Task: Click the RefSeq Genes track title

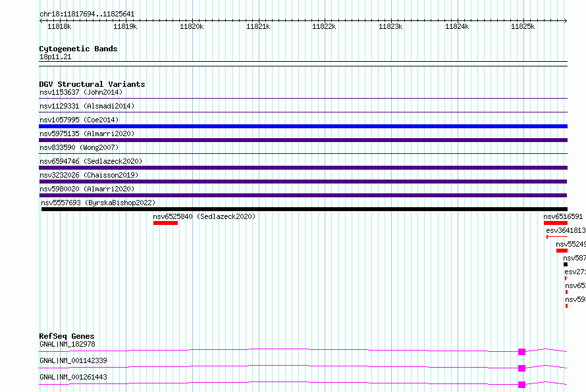Action: click(67, 336)
